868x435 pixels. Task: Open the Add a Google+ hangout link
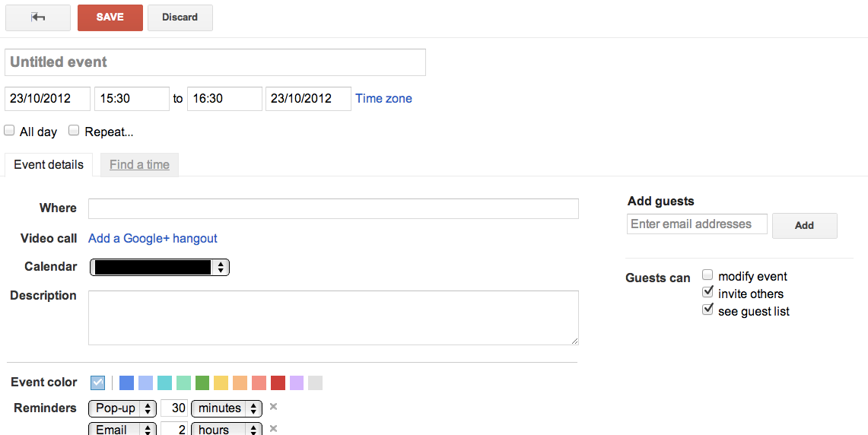(153, 239)
